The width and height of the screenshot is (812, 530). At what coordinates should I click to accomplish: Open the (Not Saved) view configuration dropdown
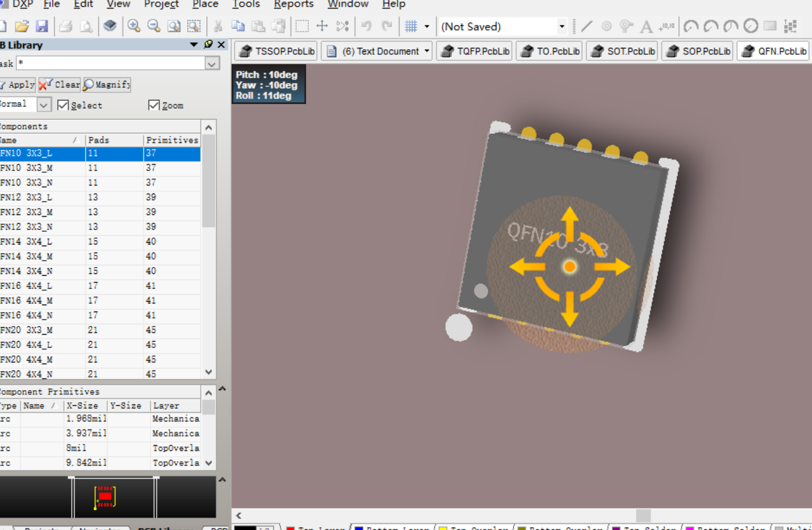561,26
